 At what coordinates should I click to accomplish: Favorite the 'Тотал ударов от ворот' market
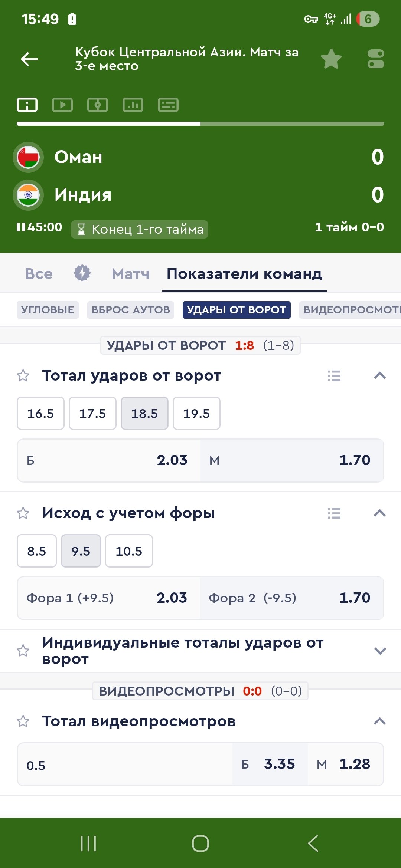23,376
